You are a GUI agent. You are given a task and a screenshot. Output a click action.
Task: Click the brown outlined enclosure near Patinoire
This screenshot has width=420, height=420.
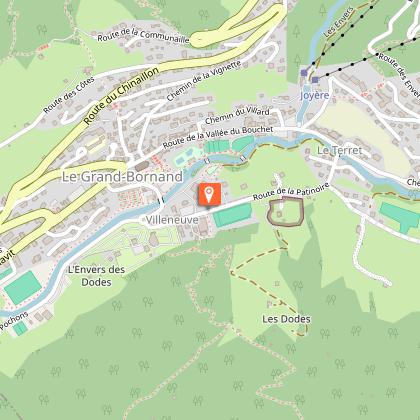(286, 211)
